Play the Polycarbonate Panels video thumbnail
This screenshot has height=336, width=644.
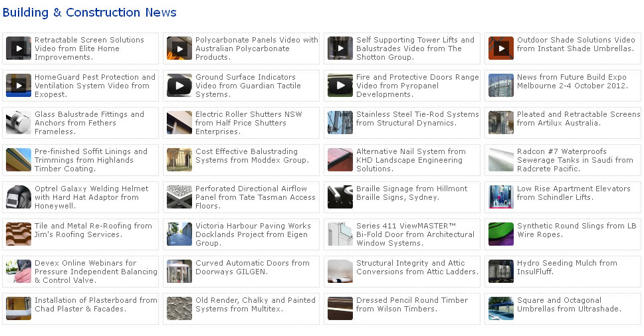(x=179, y=48)
